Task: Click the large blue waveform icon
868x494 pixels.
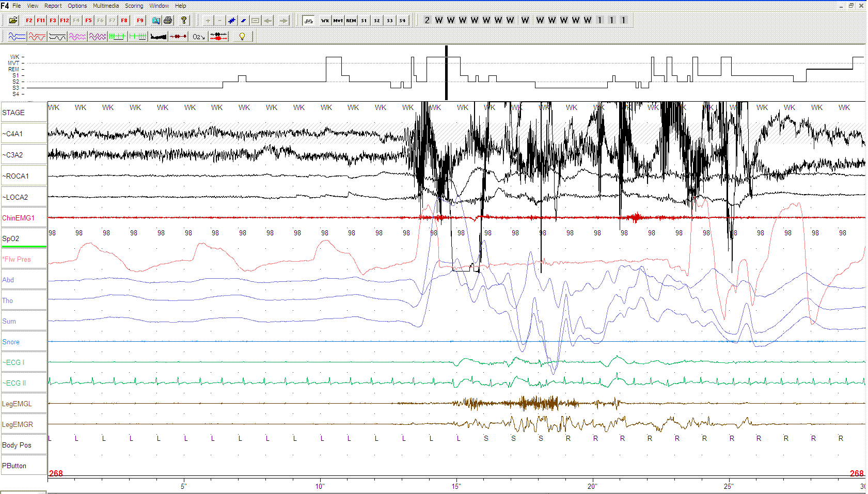Action: click(x=231, y=20)
